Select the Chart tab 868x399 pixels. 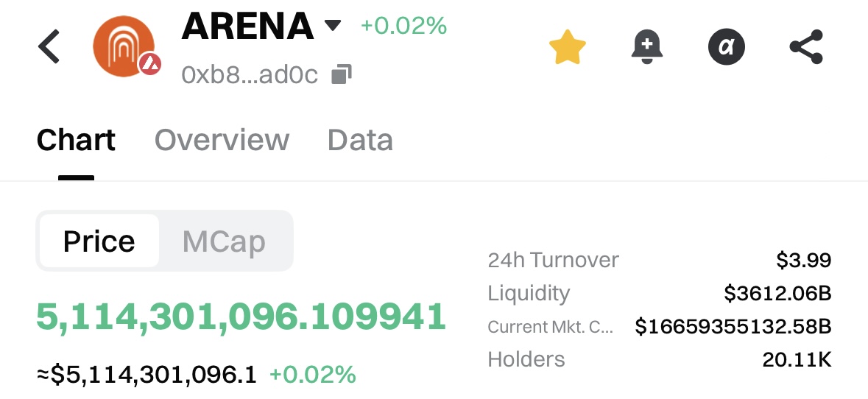(x=76, y=140)
